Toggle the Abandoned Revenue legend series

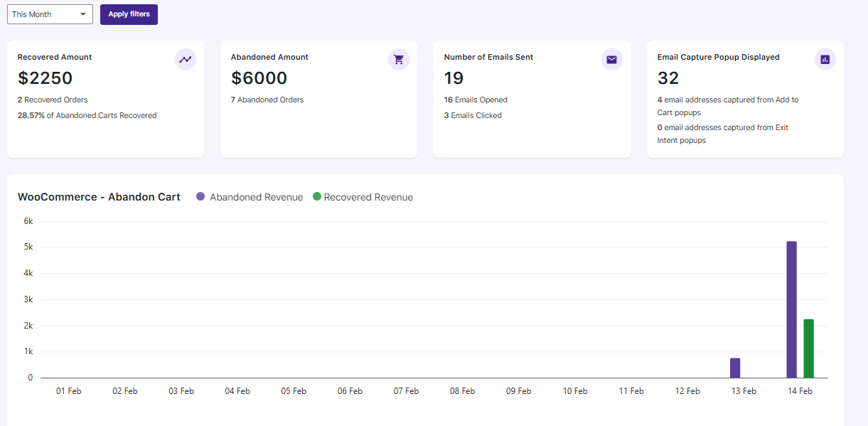(x=250, y=197)
